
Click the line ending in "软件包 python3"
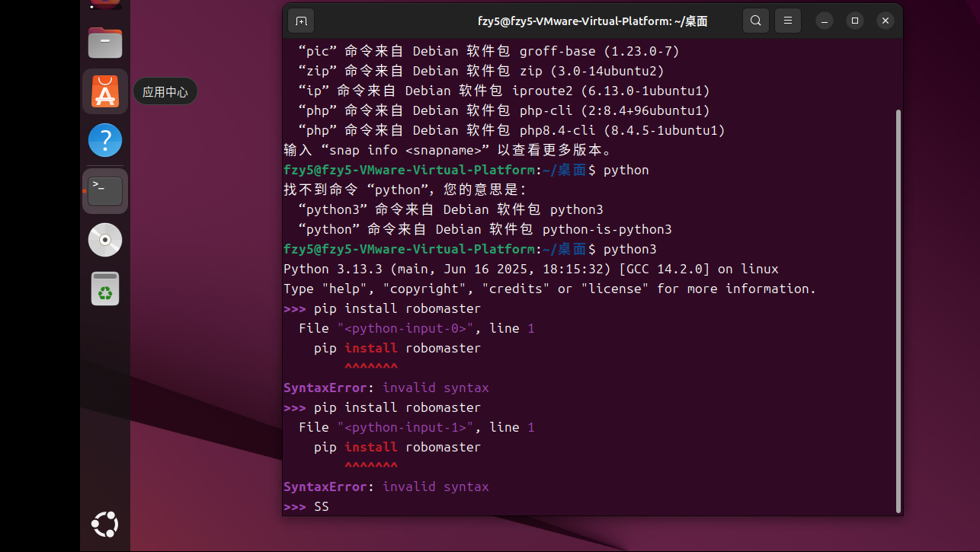pyautogui.click(x=450, y=210)
